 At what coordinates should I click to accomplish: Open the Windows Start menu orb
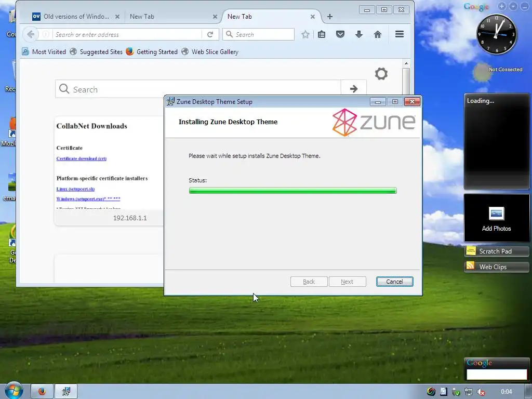pos(14,391)
